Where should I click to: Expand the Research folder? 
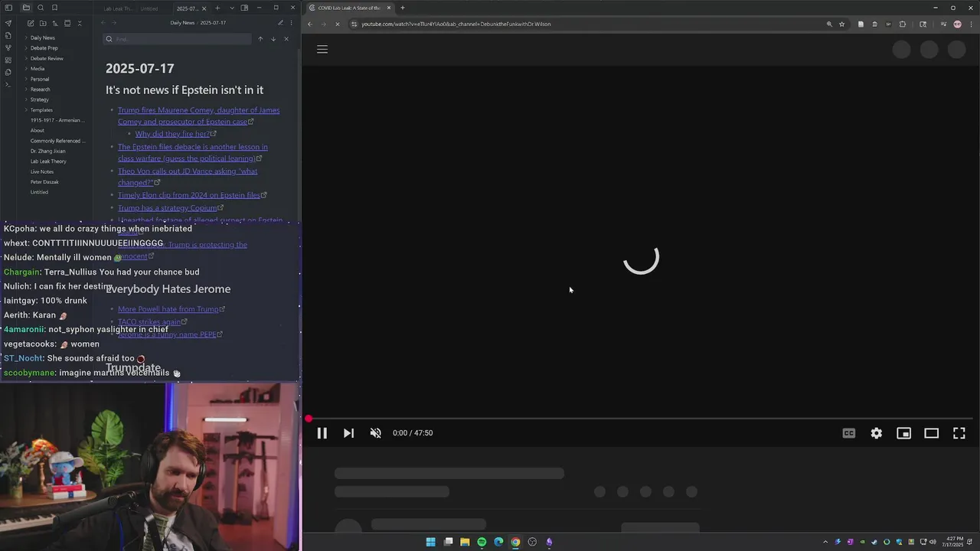pyautogui.click(x=40, y=90)
